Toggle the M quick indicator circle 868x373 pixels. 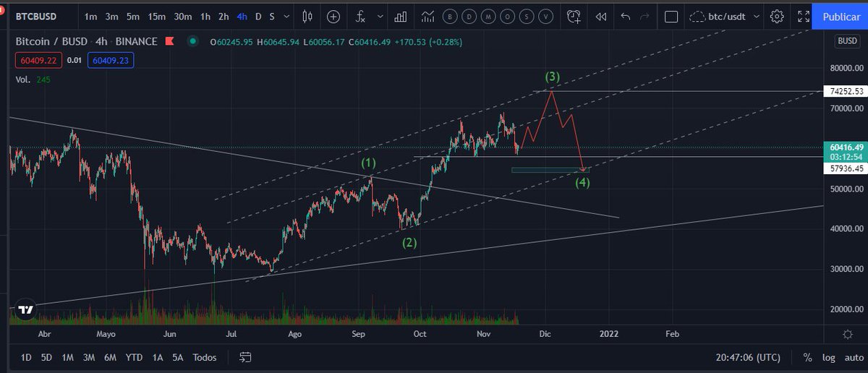tap(489, 16)
